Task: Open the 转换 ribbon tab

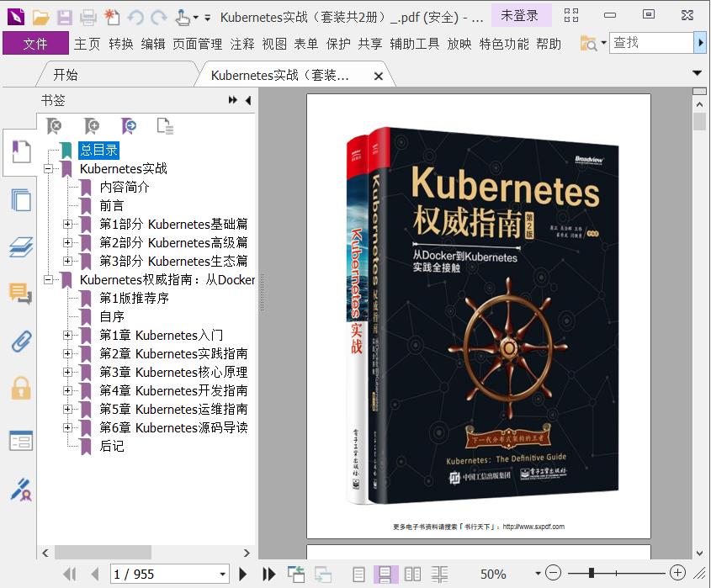Action: [121, 44]
